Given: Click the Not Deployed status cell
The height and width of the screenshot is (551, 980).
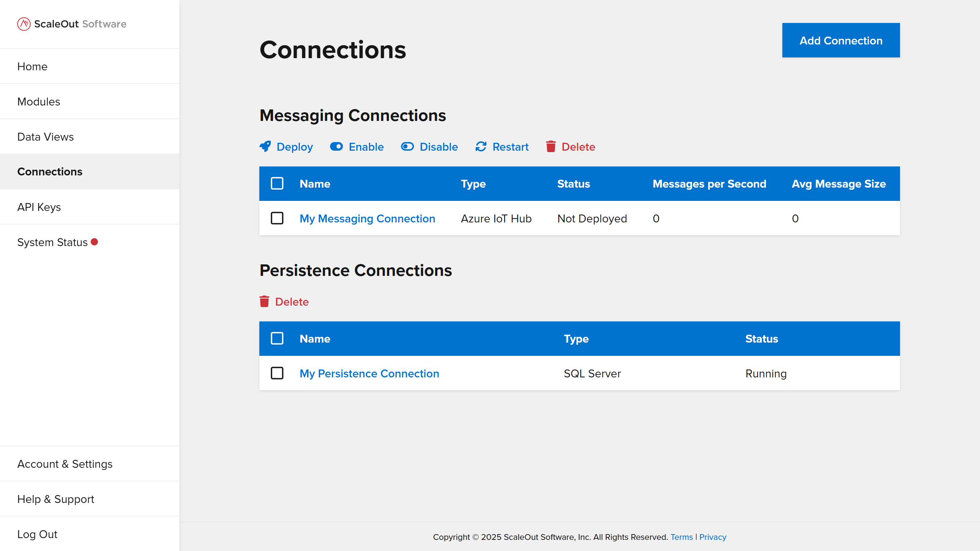Looking at the screenshot, I should (x=592, y=218).
